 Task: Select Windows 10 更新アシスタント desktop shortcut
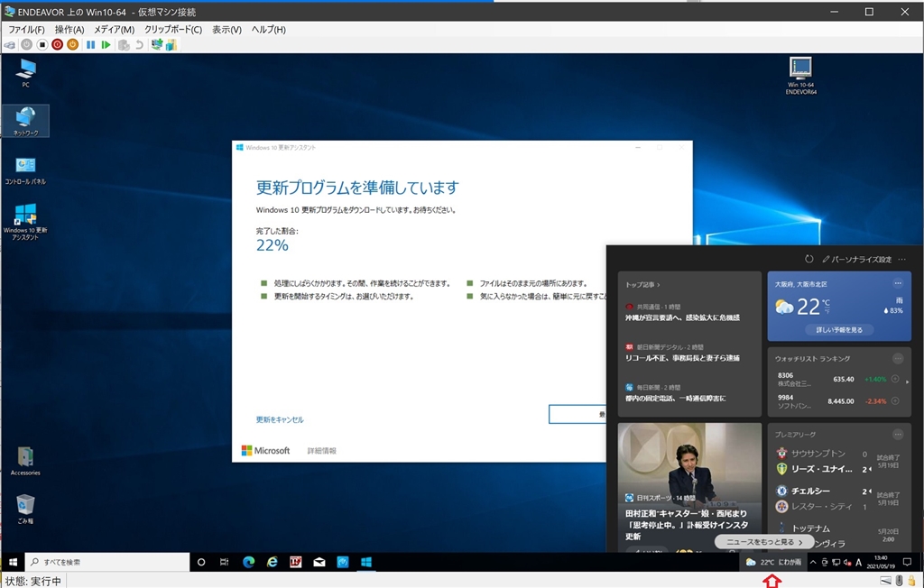(25, 222)
